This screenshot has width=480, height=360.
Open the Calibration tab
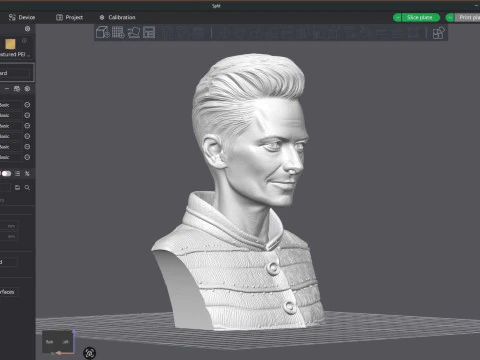click(x=117, y=17)
